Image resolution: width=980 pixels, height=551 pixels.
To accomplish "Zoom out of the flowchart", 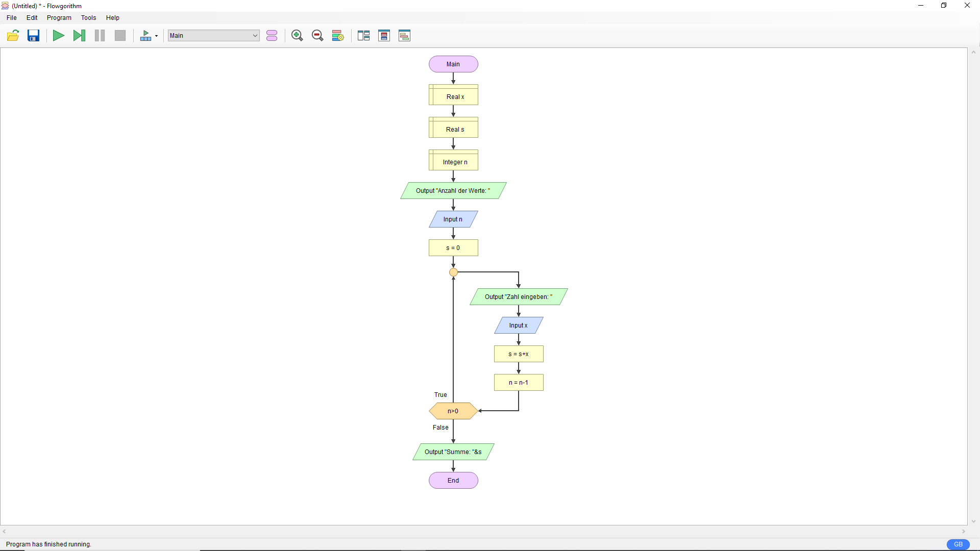I will [317, 36].
